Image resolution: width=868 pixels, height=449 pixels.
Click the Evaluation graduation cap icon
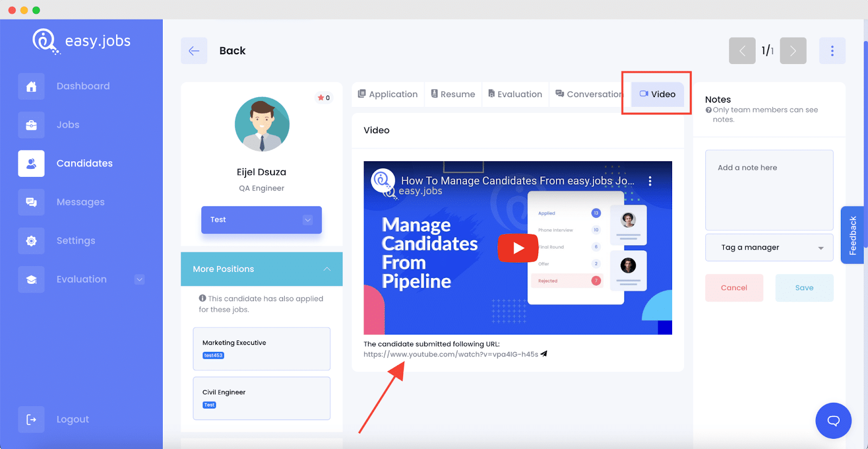pos(31,280)
